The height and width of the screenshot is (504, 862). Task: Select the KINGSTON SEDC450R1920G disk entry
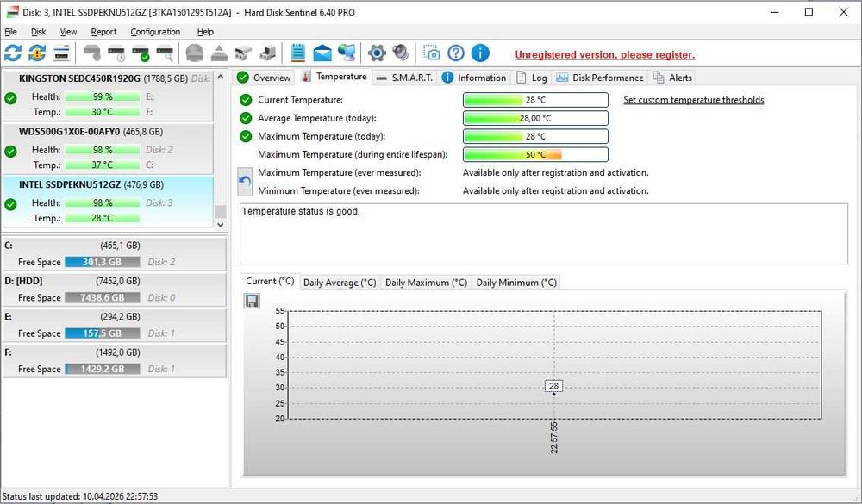click(109, 96)
